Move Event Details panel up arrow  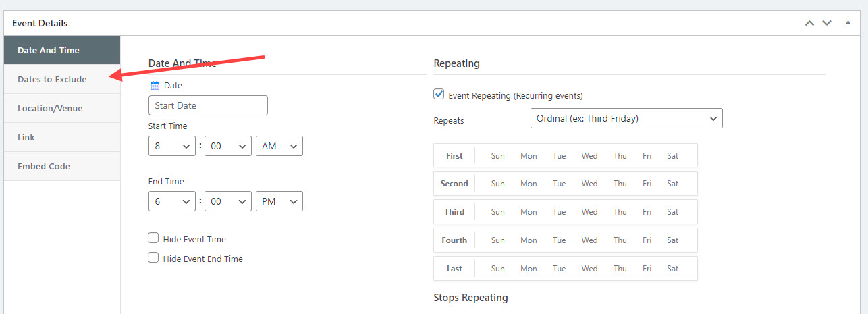click(x=809, y=23)
